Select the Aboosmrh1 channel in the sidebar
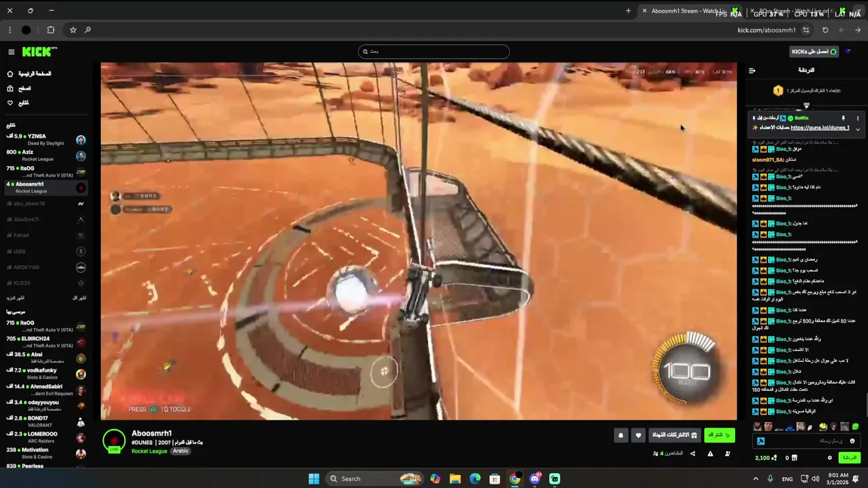The height and width of the screenshot is (488, 868). pos(46,187)
